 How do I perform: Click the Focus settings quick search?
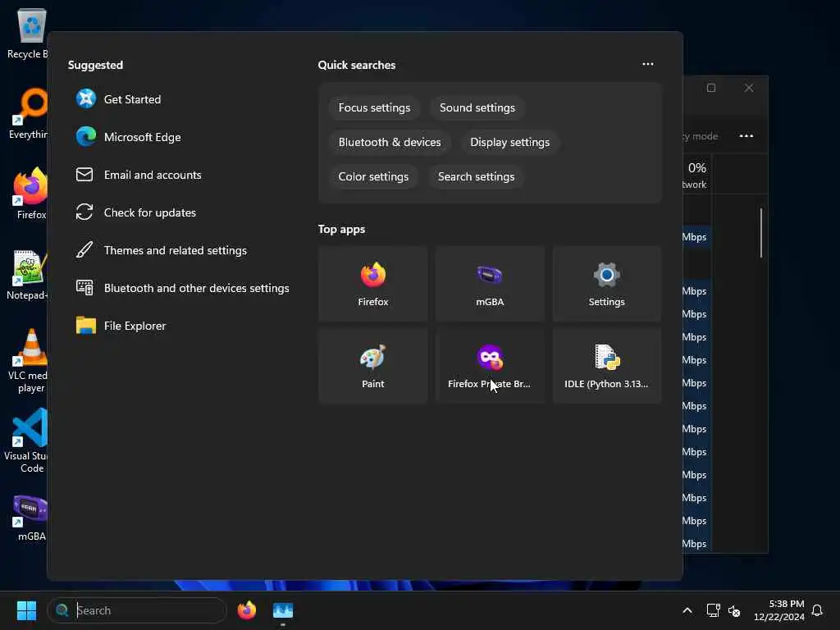(374, 107)
